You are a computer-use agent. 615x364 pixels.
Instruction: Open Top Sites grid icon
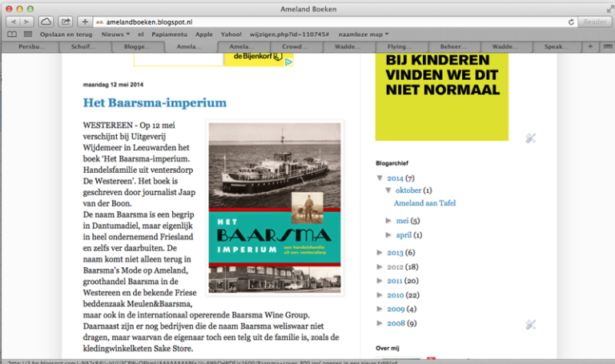click(x=28, y=34)
